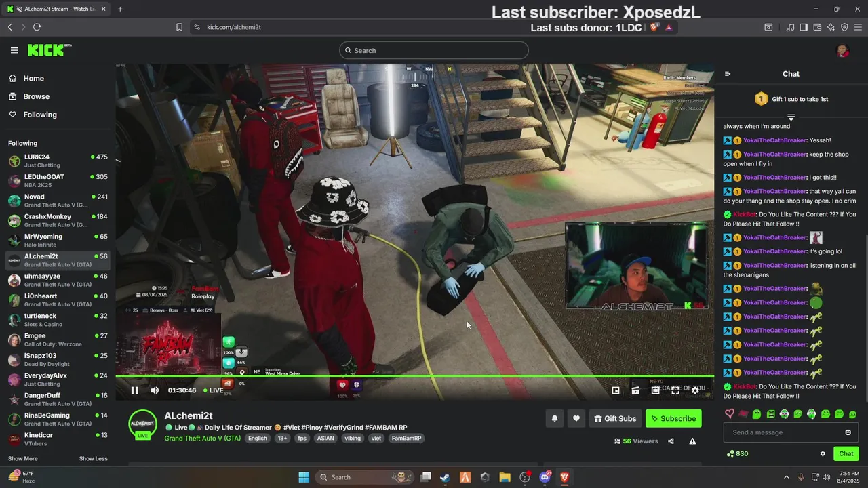Open Brave Wallet icon in toolbar
The image size is (868, 488).
pyautogui.click(x=817, y=27)
